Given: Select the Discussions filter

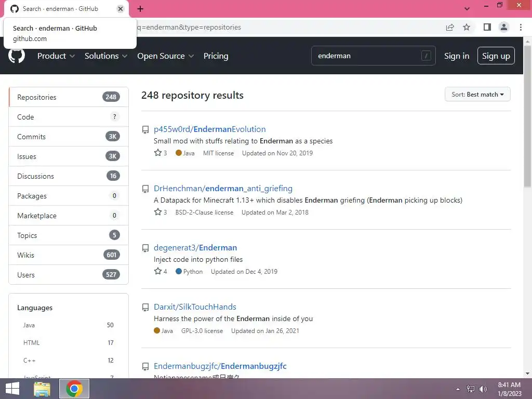Looking at the screenshot, I should coord(69,176).
